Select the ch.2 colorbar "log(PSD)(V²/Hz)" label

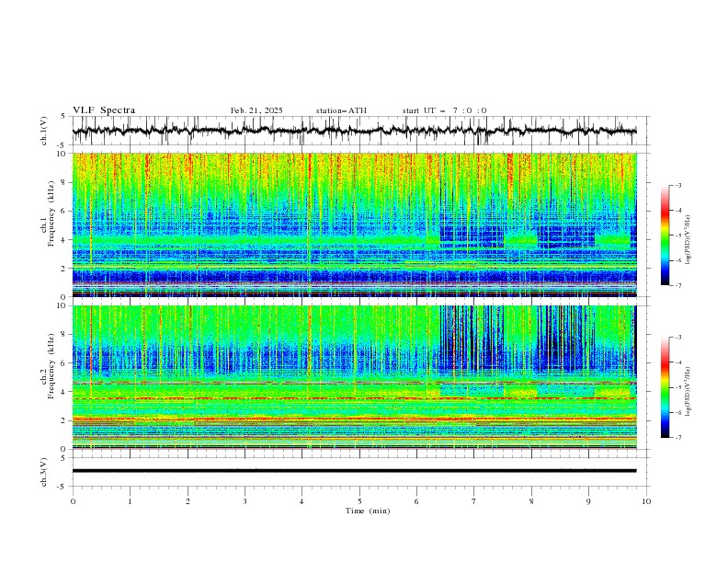[x=688, y=392]
